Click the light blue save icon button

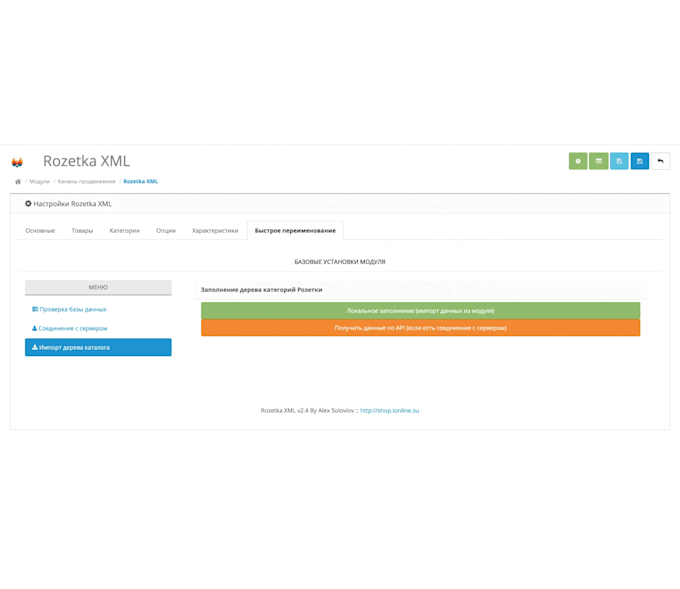[619, 161]
